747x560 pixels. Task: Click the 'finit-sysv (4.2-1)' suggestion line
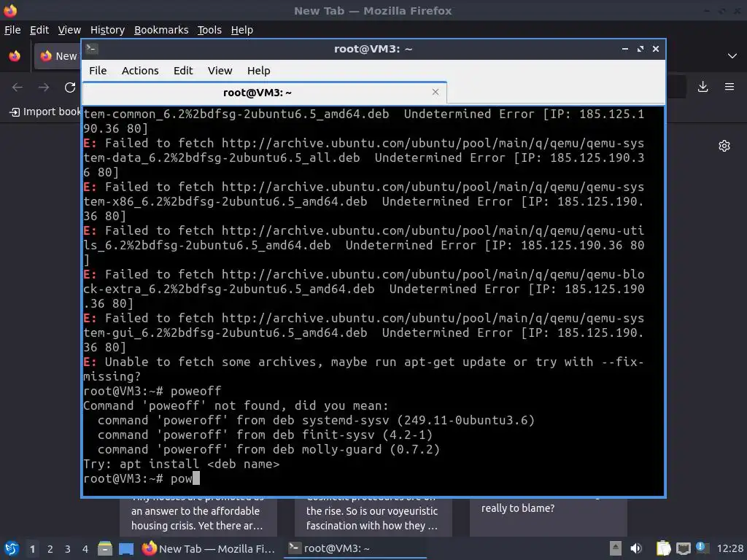(x=265, y=435)
